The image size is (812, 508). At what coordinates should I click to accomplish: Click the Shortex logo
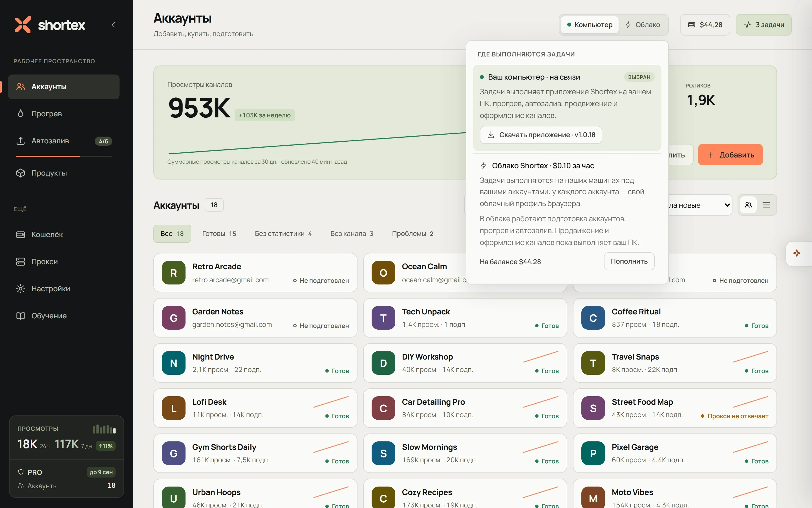point(50,25)
